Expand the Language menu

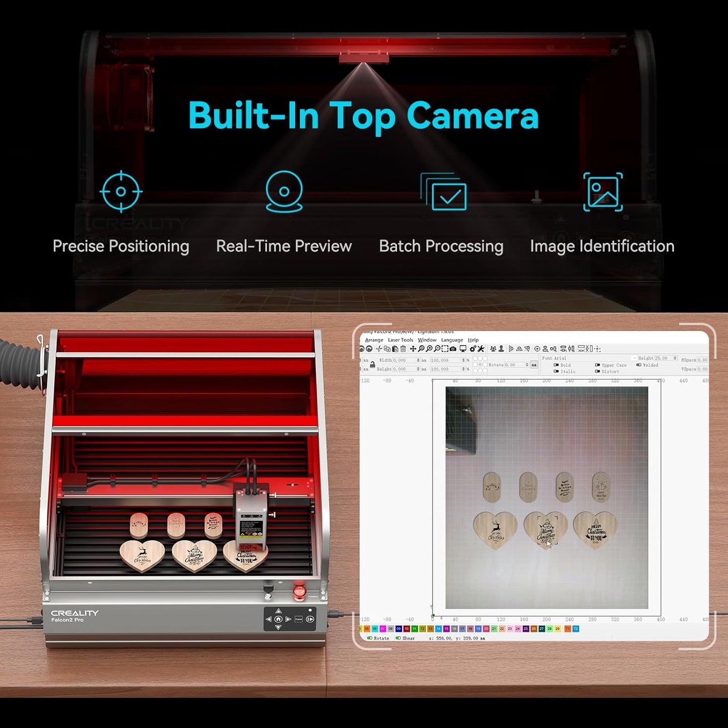coord(452,340)
